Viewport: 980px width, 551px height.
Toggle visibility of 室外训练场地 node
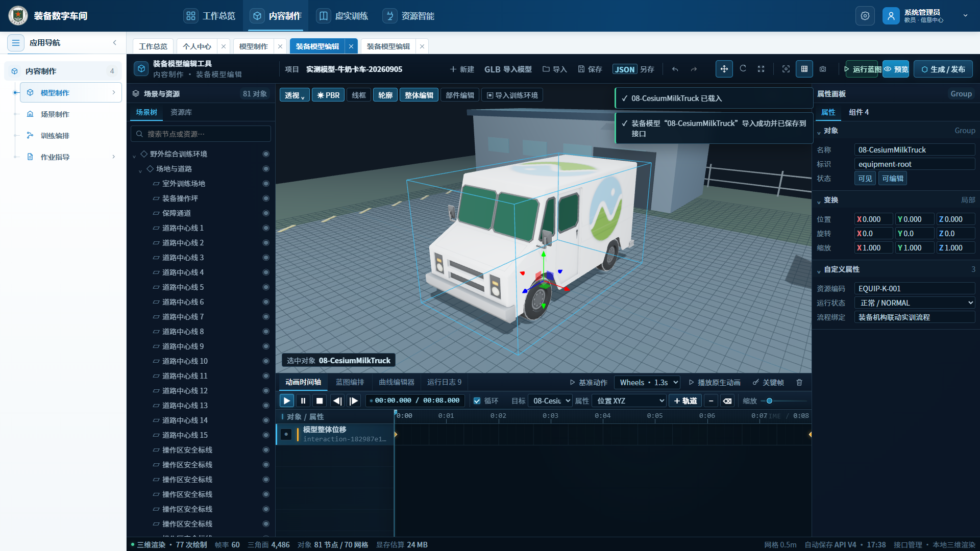(x=266, y=184)
